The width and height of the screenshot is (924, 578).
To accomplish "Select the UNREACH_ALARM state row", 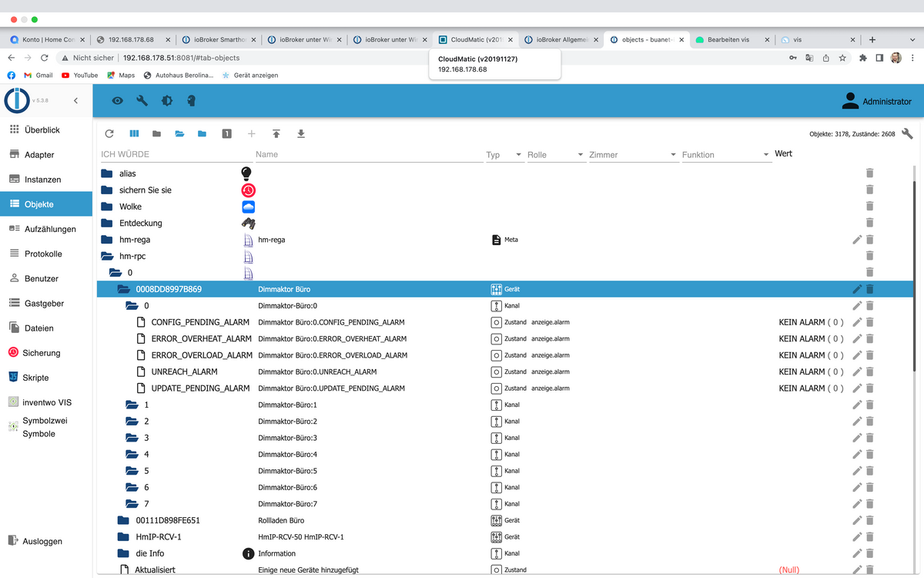I will (184, 371).
